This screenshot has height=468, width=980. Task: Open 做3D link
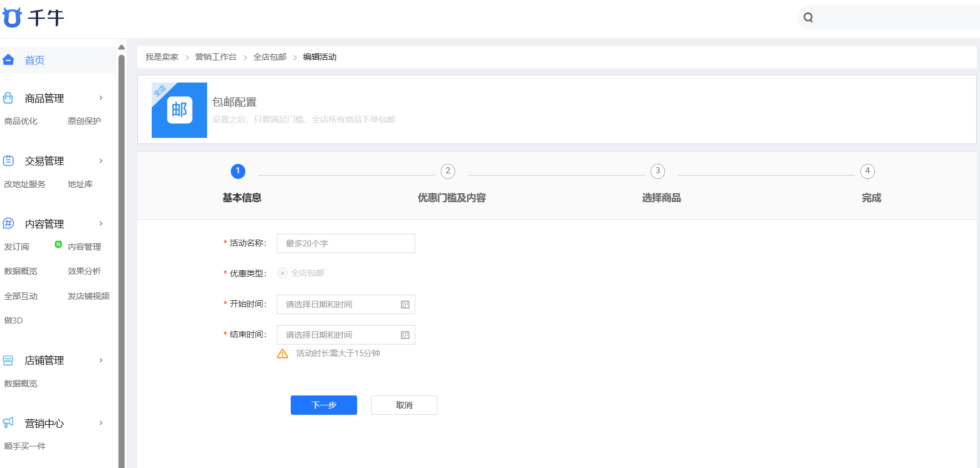tap(13, 321)
